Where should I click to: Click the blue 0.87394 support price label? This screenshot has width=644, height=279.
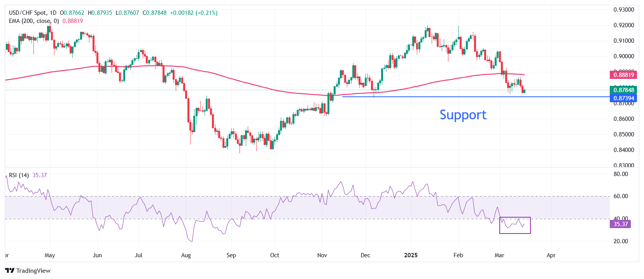(x=623, y=98)
